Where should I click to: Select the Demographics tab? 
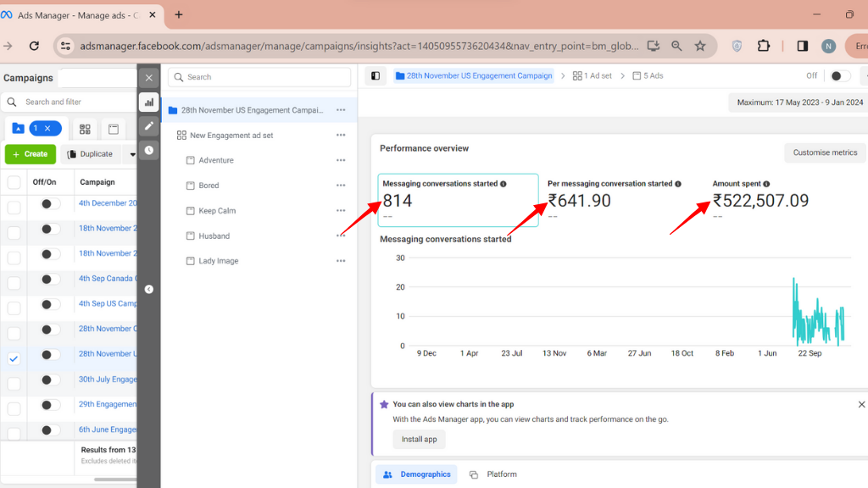[x=416, y=474]
